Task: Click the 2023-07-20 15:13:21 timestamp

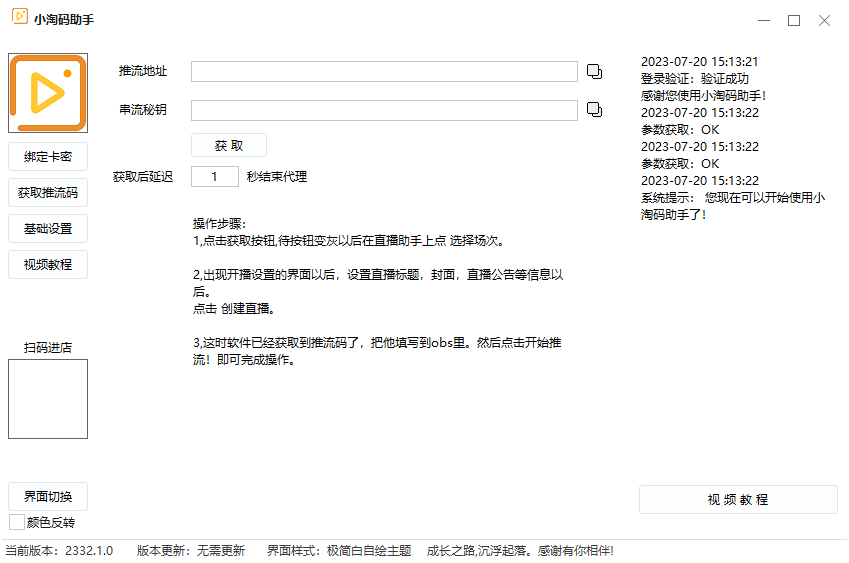Action: pos(700,62)
